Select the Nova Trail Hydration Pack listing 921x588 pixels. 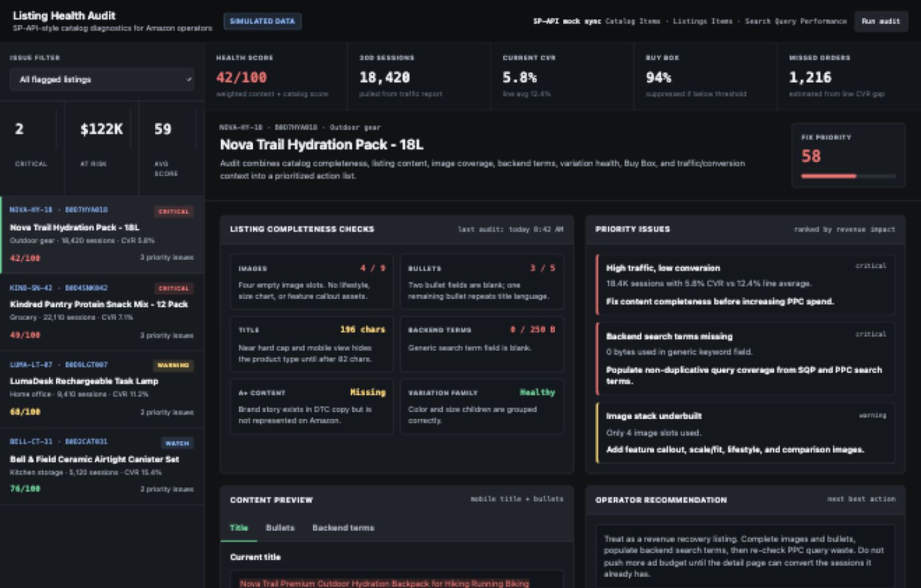coord(102,235)
